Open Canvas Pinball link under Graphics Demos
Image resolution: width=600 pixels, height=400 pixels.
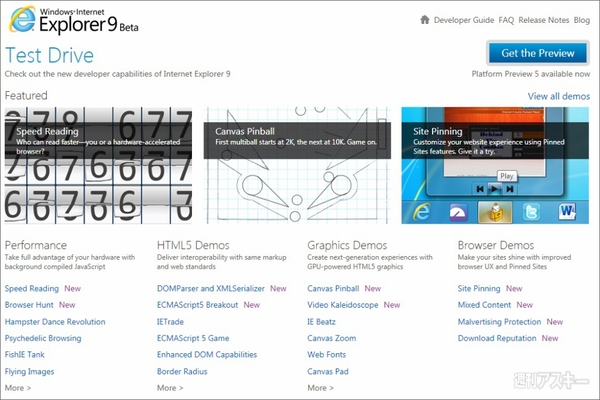click(333, 288)
